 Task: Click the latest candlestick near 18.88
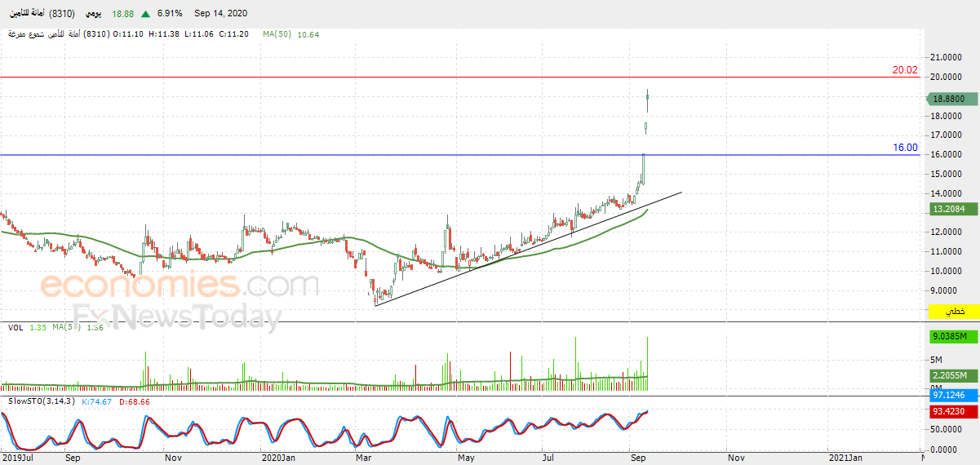tap(647, 100)
